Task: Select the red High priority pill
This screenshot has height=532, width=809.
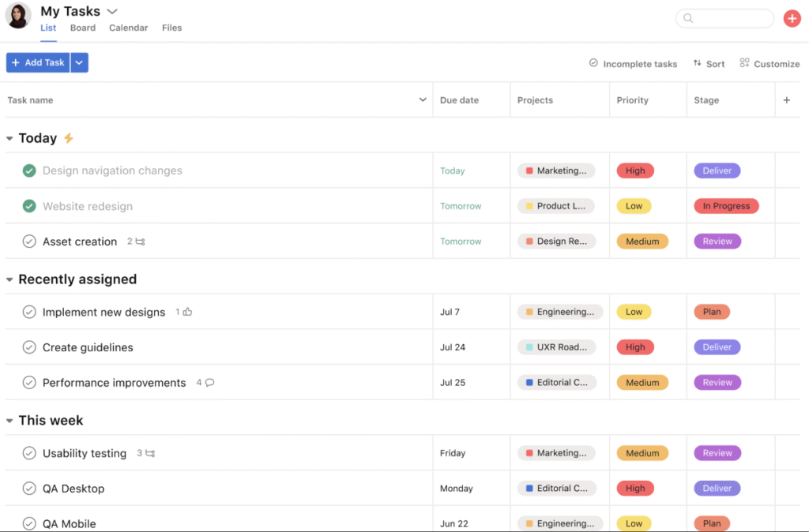Action: [x=635, y=170]
